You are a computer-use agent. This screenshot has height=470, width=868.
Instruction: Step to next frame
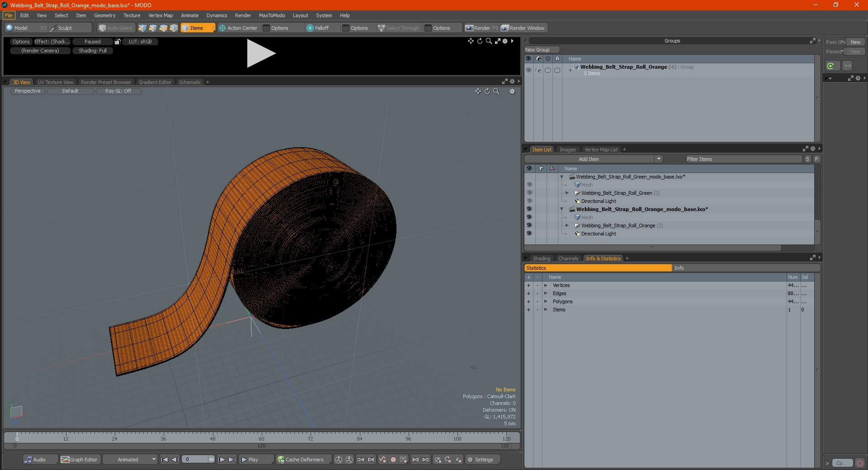[222, 460]
